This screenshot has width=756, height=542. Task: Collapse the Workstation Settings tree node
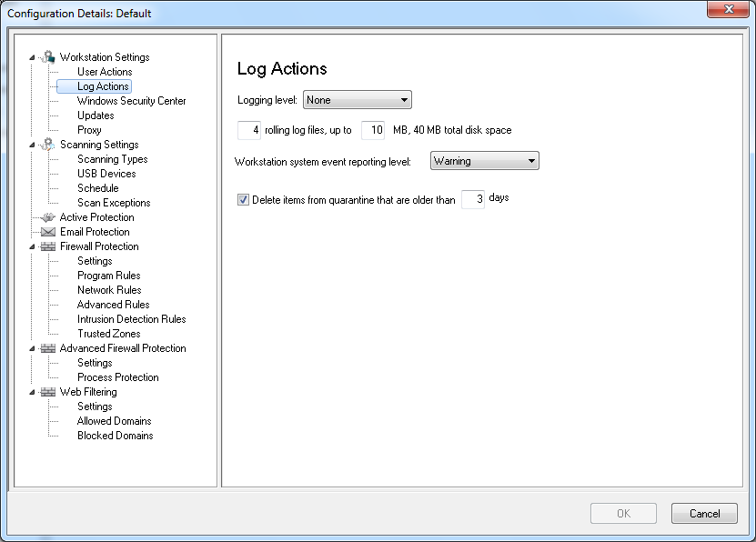point(33,57)
